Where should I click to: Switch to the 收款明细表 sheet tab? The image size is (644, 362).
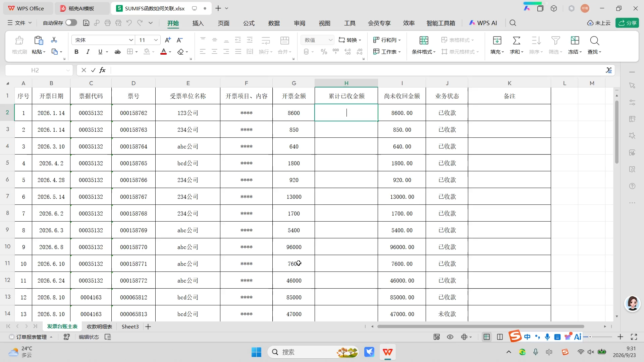click(x=99, y=326)
